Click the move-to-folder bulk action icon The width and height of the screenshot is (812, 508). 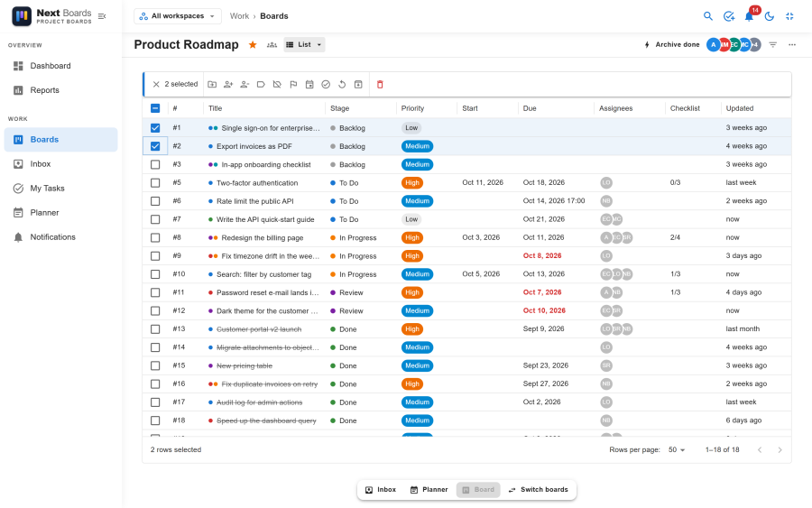212,85
